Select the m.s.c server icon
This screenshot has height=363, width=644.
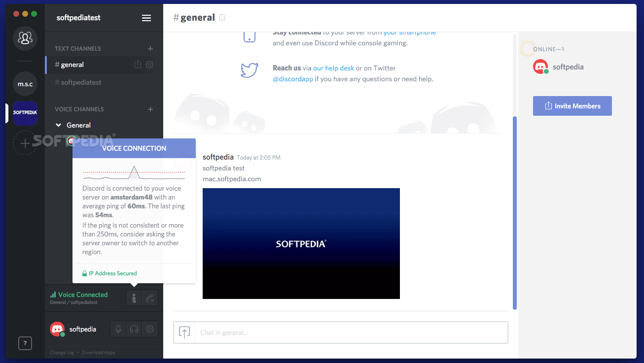coord(25,84)
